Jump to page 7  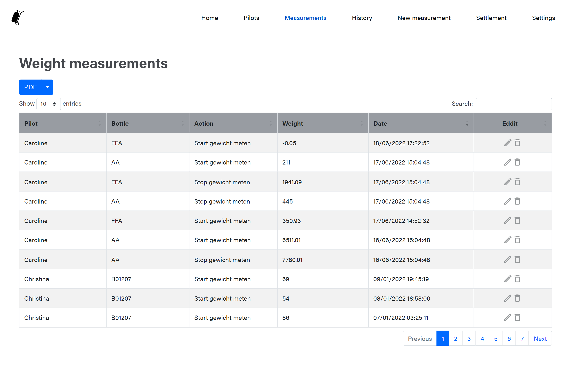(x=522, y=338)
